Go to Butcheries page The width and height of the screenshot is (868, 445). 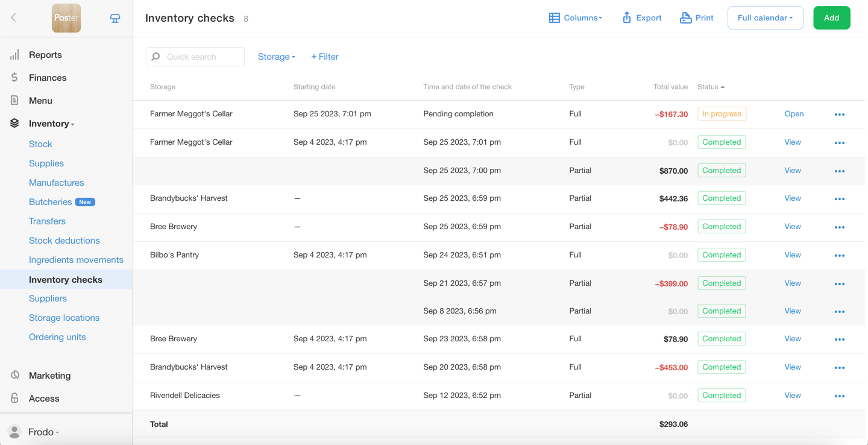(50, 202)
